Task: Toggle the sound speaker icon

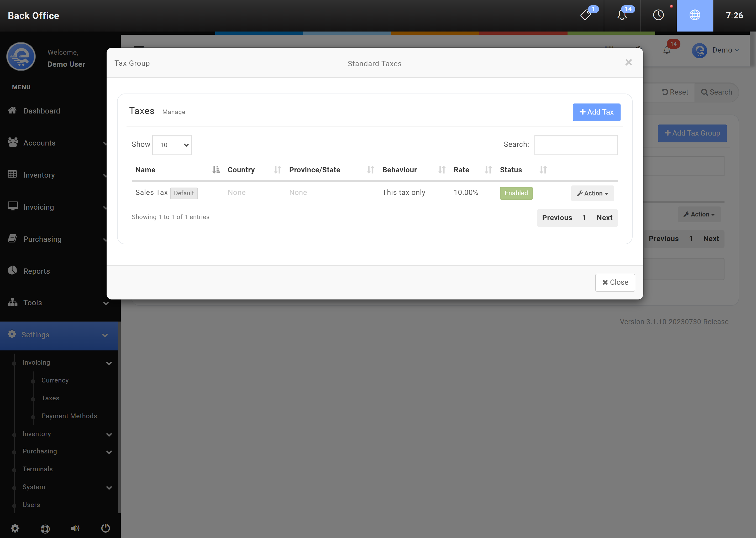Action: pos(75,528)
